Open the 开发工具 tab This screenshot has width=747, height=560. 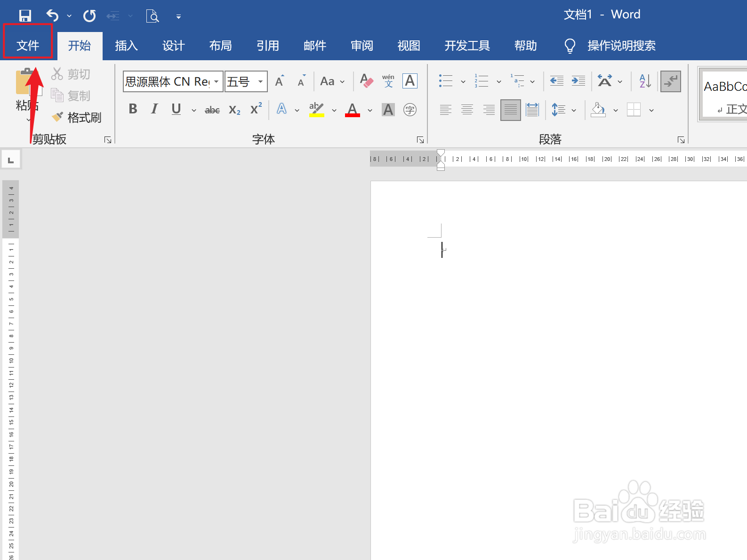coord(467,46)
